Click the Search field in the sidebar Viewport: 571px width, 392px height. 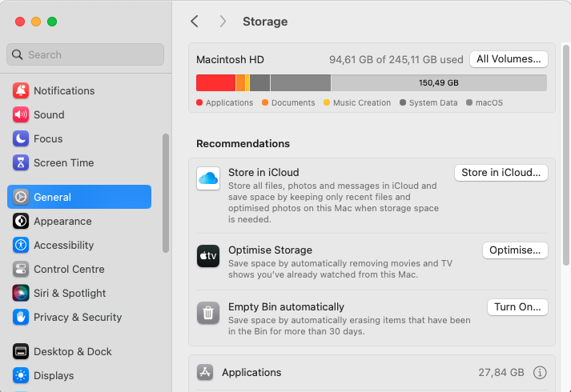tap(86, 54)
